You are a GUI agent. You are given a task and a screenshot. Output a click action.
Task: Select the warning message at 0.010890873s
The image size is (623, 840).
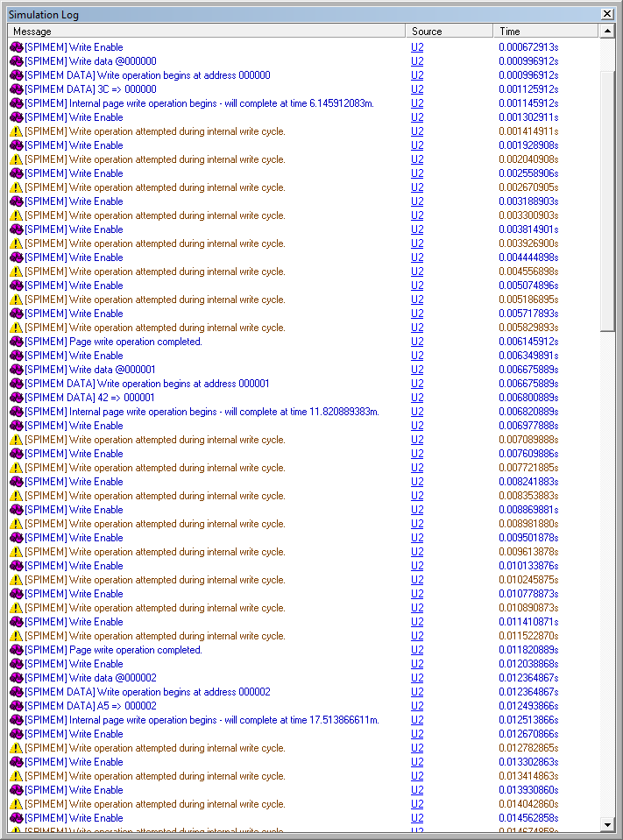tap(155, 608)
